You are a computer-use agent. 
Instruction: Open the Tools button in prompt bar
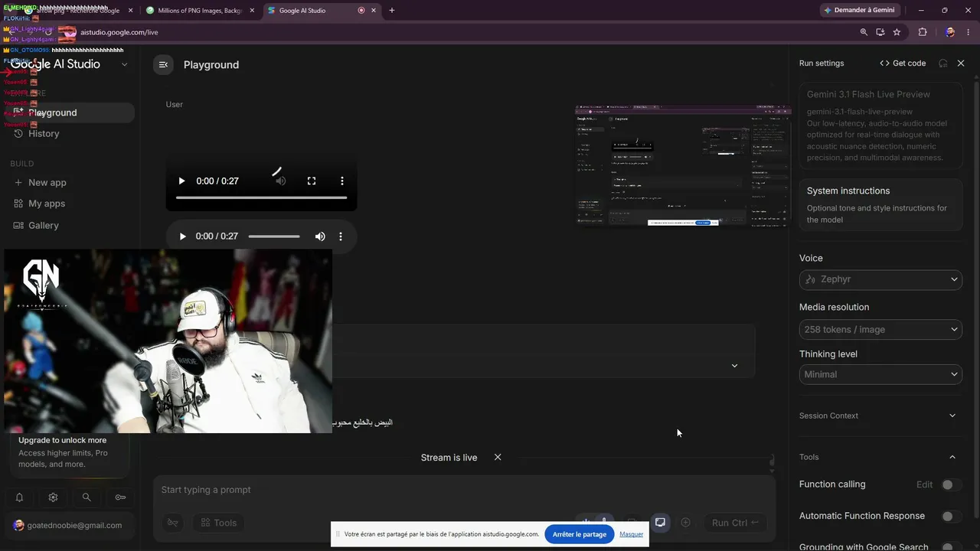218,523
